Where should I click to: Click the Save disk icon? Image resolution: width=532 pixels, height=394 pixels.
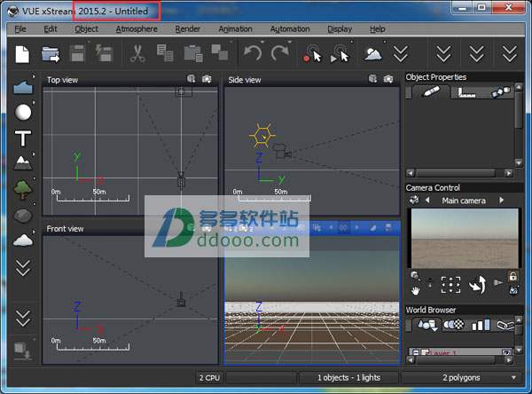[77, 53]
